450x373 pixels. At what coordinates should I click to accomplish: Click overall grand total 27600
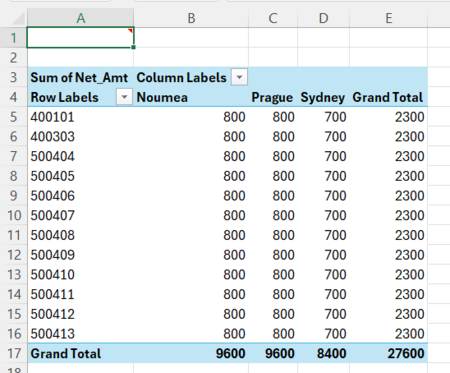point(388,353)
